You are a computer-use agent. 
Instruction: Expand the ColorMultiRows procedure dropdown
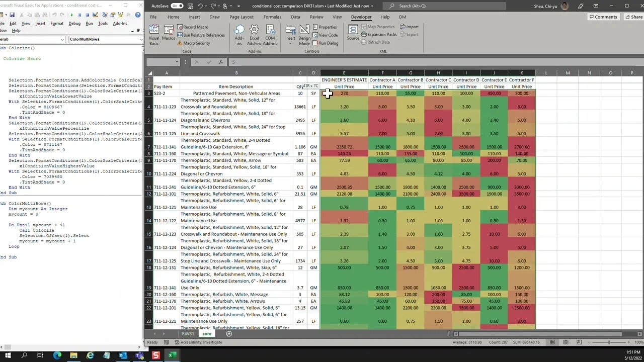pos(140,39)
